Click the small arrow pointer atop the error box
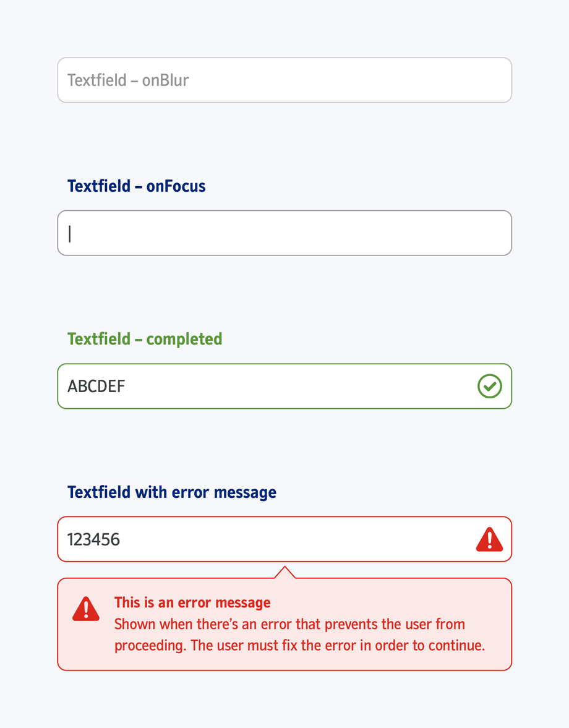The width and height of the screenshot is (569, 728). pos(284,572)
